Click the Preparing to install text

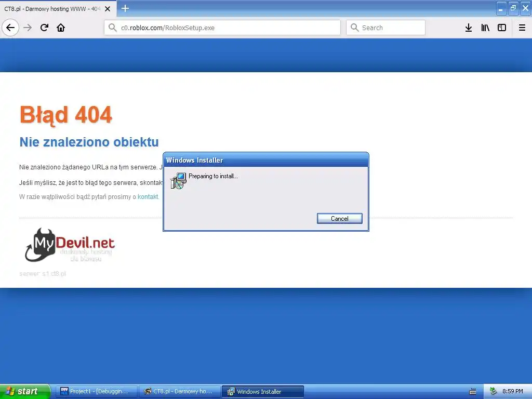coord(213,176)
